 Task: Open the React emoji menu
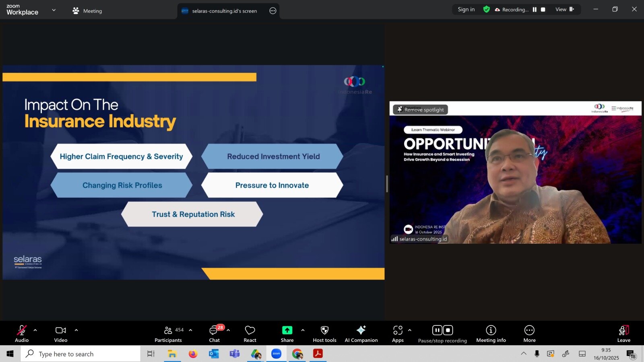250,334
